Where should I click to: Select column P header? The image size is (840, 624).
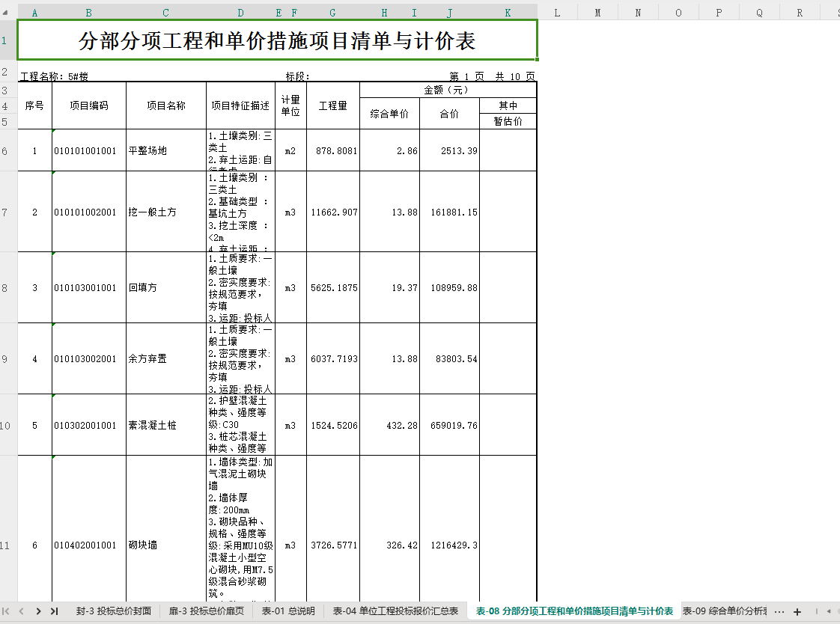719,13
